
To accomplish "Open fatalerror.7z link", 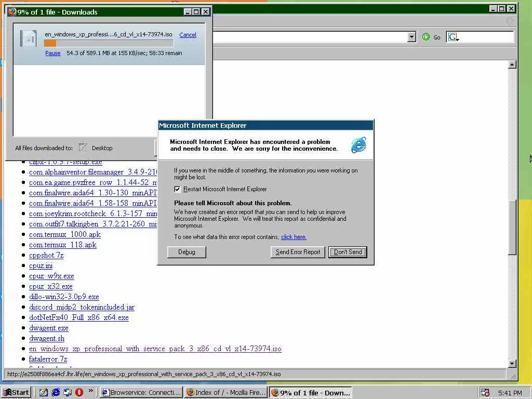I will [x=48, y=360].
